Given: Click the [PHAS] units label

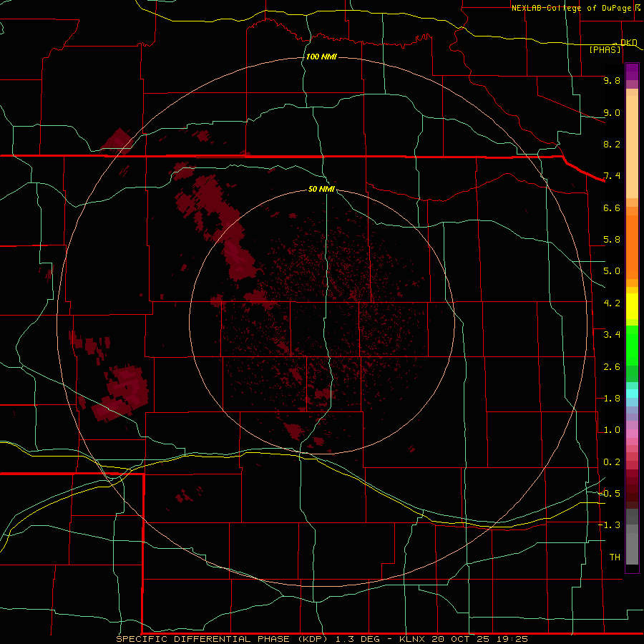Looking at the screenshot, I should (605, 49).
